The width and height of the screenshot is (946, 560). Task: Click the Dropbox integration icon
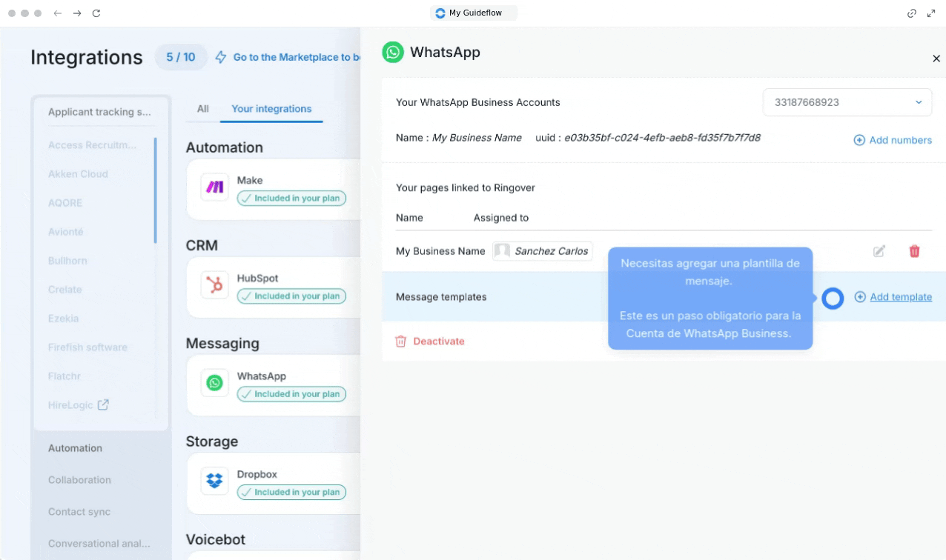pos(215,481)
